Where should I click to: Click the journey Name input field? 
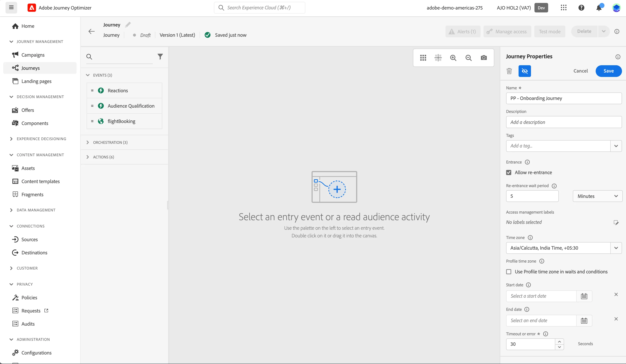point(564,98)
